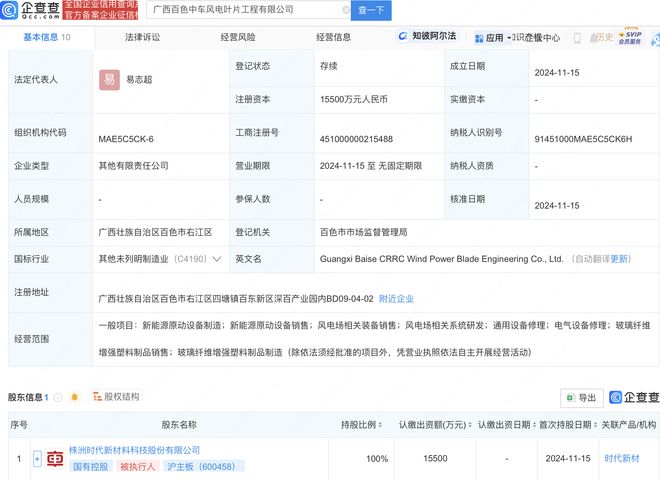Select 其他未列明制造业 industry text
The image size is (660, 480).
[x=133, y=259]
